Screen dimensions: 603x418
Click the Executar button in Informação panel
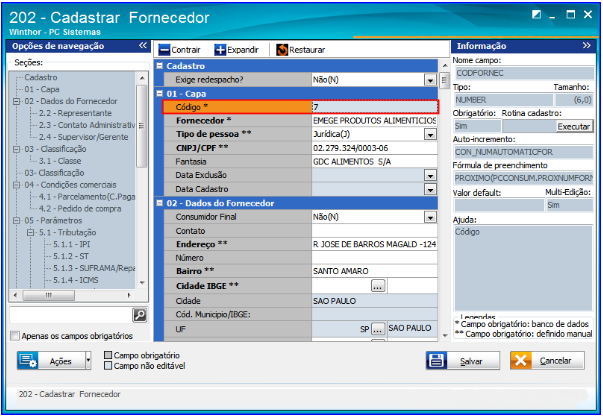point(574,127)
